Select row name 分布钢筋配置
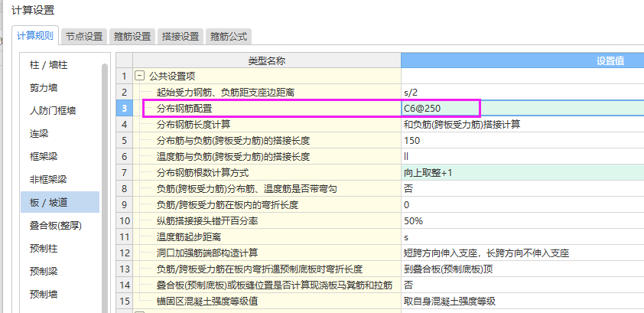644x313 pixels. [184, 109]
